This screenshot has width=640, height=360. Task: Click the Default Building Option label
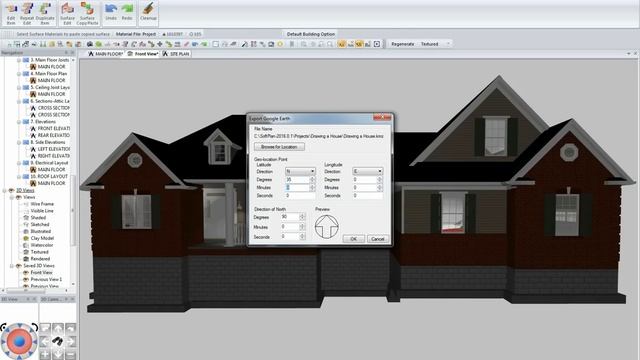pyautogui.click(x=311, y=34)
